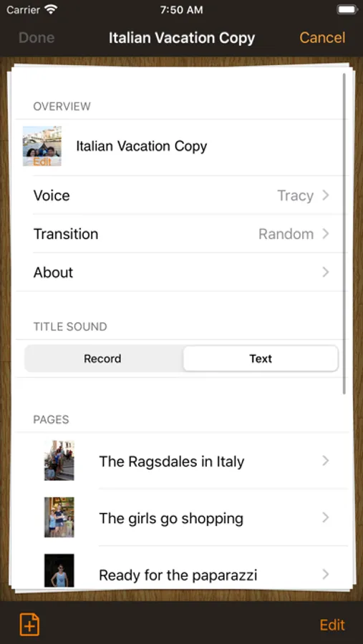Open The Ragsdales in Italy page chevron
The height and width of the screenshot is (644, 363).
tap(326, 461)
